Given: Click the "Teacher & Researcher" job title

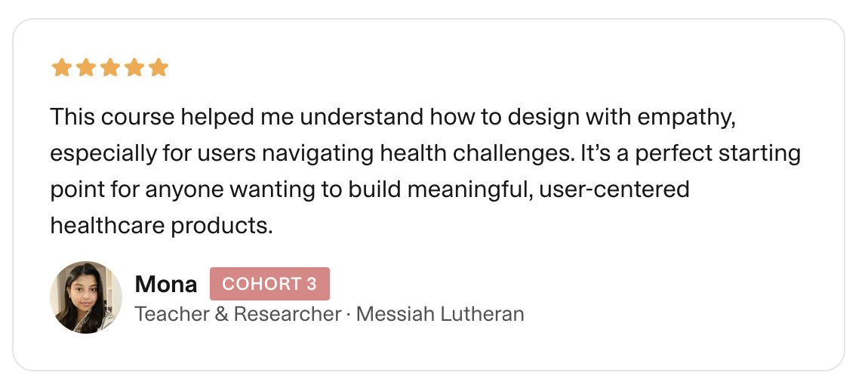Looking at the screenshot, I should 238,314.
